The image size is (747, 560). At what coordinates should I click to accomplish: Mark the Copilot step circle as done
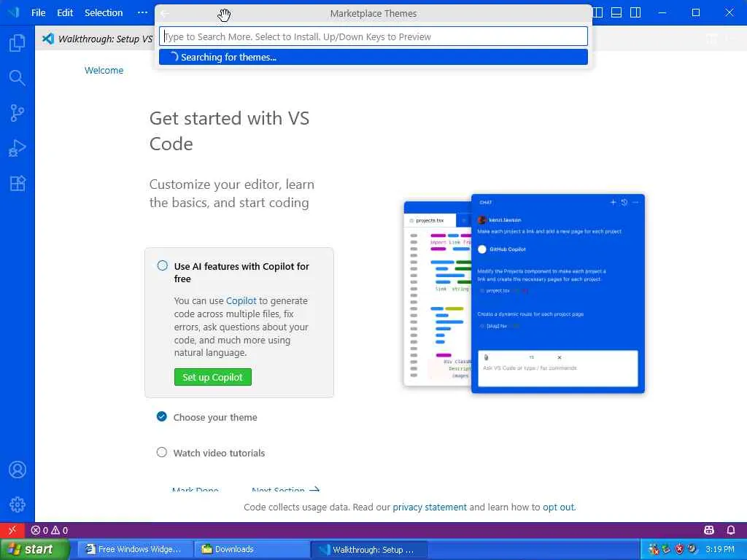(x=163, y=265)
